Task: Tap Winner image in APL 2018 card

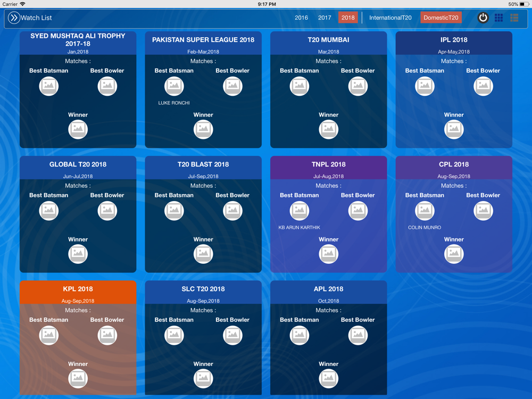Action: point(328,378)
